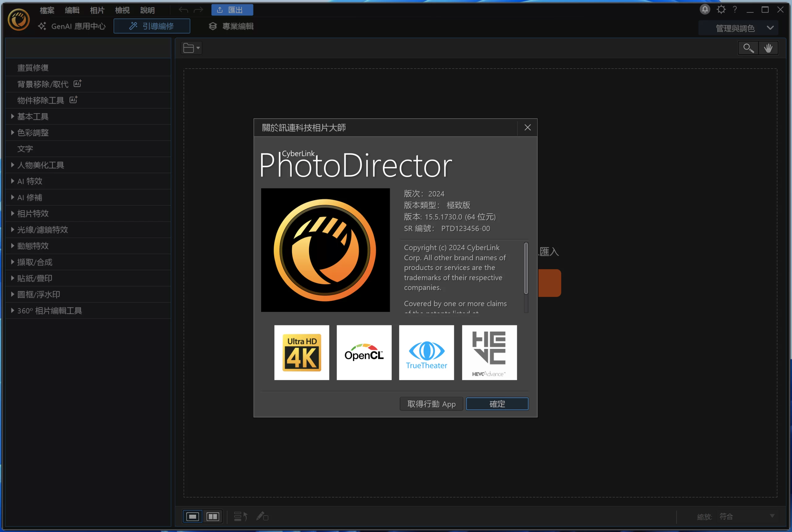The width and height of the screenshot is (792, 532).
Task: Click the redo arrow icon
Action: click(x=198, y=10)
